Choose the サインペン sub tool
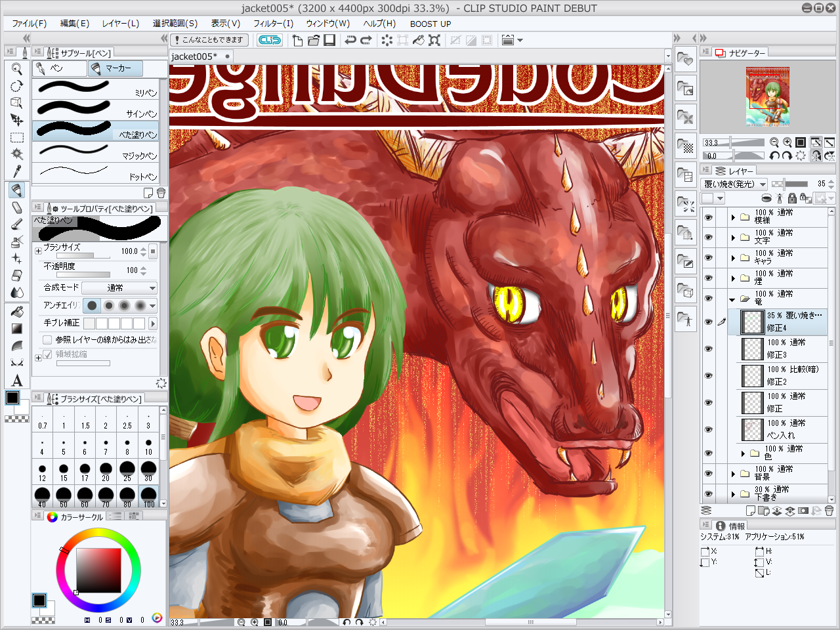Screen dimensions: 840x630 coord(96,110)
